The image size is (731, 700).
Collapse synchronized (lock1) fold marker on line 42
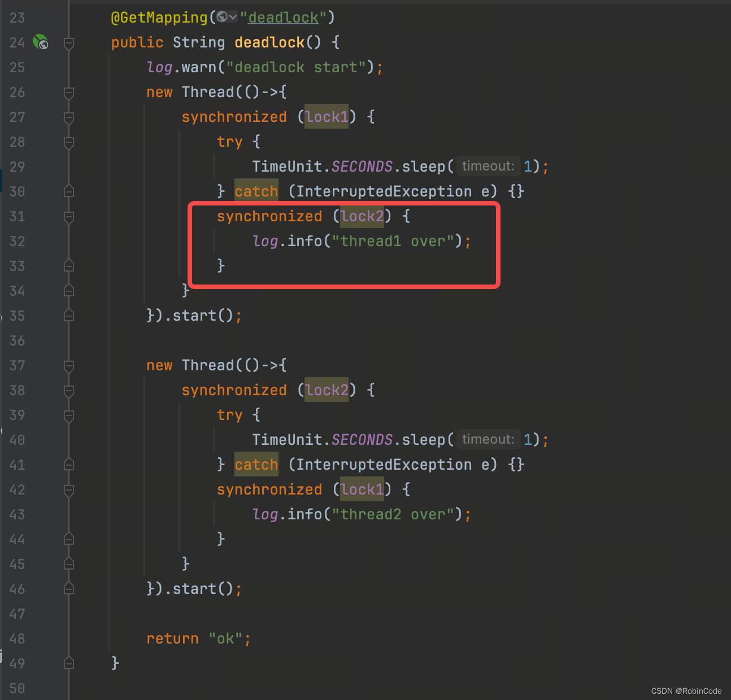(x=69, y=490)
